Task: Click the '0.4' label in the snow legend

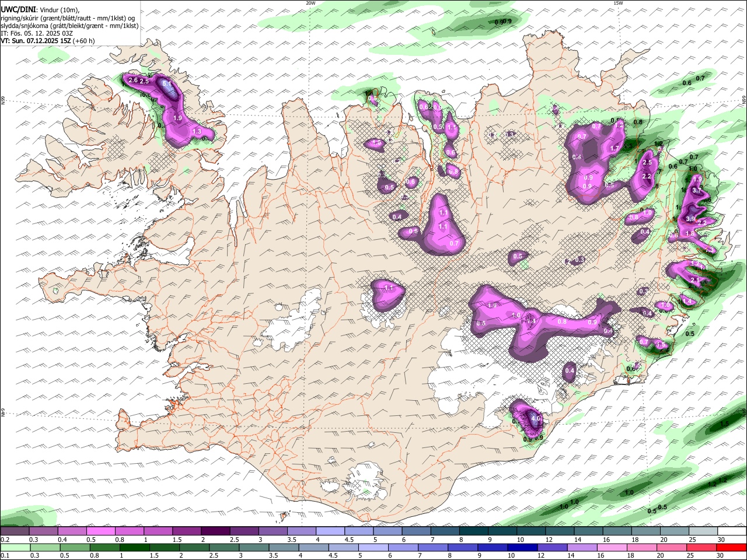Action: point(62,540)
